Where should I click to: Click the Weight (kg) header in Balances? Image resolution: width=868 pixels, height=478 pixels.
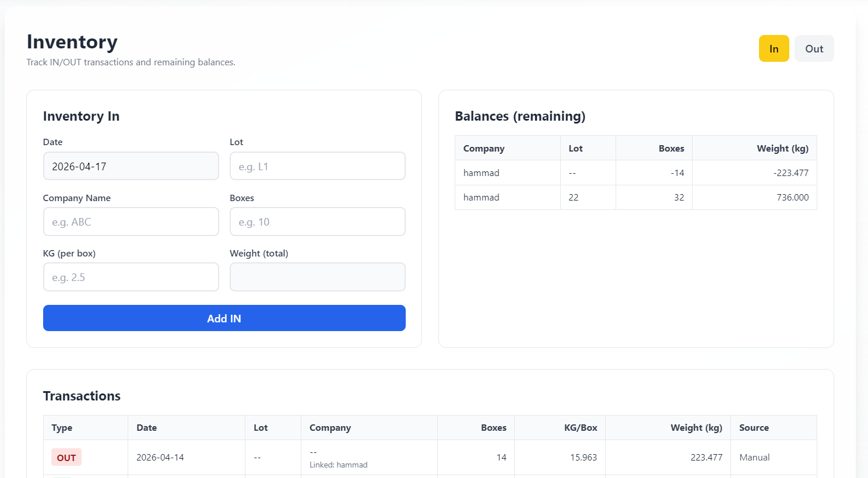pos(754,148)
